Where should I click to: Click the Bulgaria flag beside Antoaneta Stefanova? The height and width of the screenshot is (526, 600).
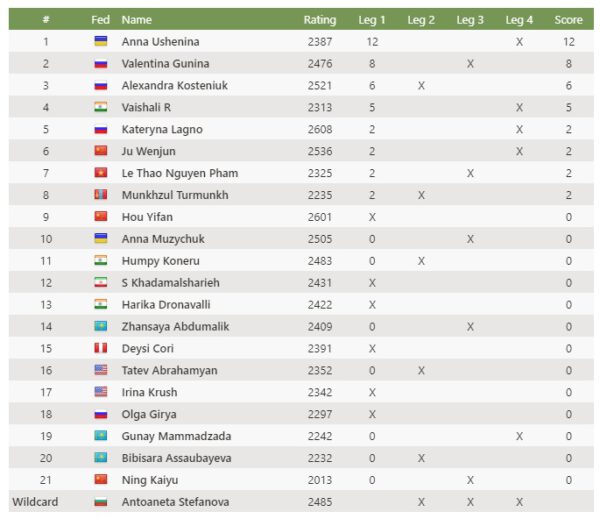click(x=100, y=502)
